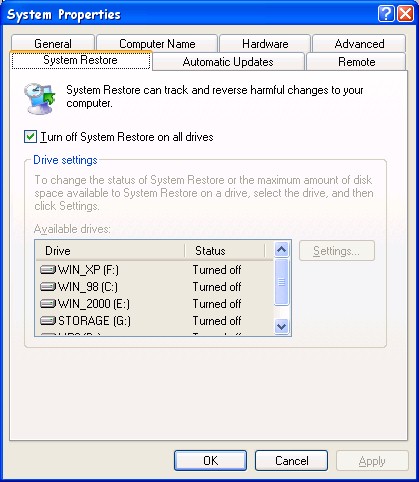419x482 pixels.
Task: Click the Turned off status for WIN_XP
Action: [217, 269]
